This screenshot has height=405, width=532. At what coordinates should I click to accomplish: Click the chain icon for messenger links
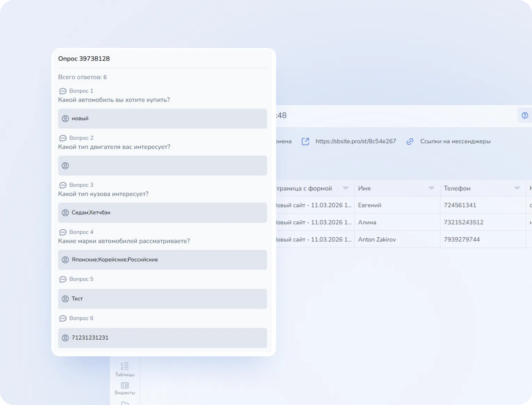pyautogui.click(x=410, y=141)
